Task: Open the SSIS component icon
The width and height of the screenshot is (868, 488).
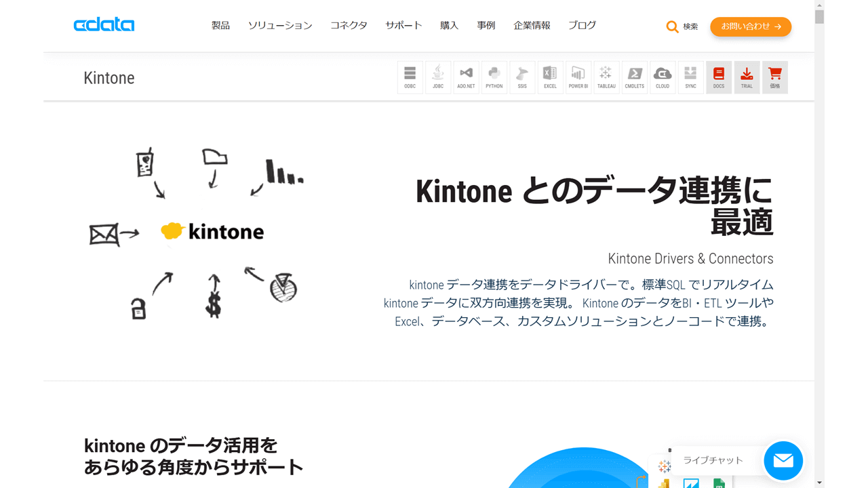Action: tap(522, 77)
